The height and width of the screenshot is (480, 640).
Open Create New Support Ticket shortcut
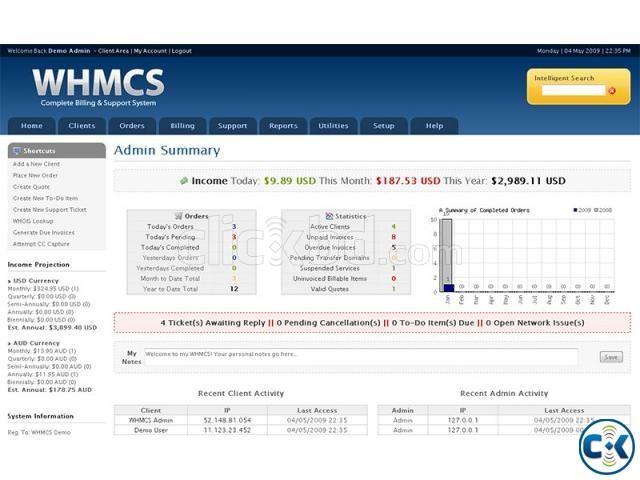click(49, 209)
